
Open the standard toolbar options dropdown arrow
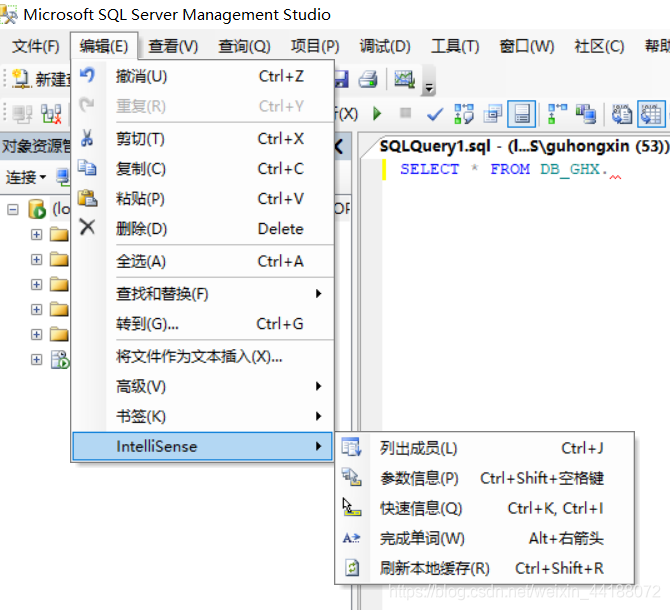coord(429,88)
